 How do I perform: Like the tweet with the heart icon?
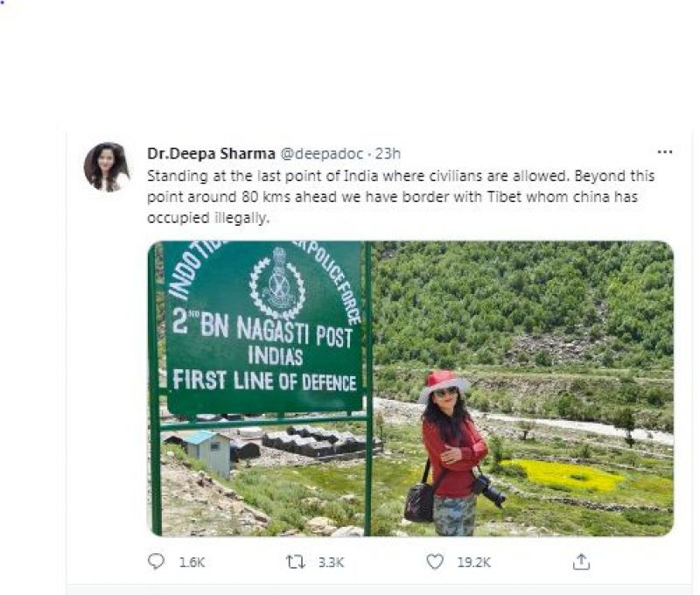[x=435, y=562]
